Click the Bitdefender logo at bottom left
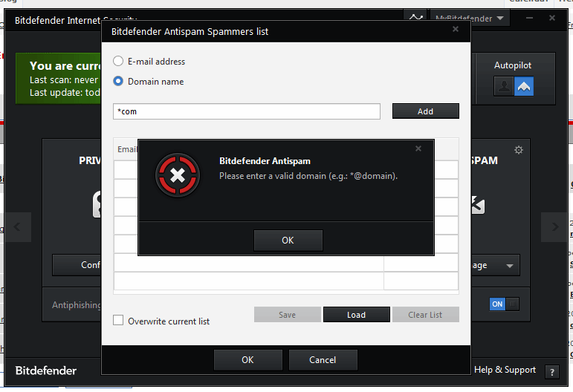Image resolution: width=573 pixels, height=392 pixels. pyautogui.click(x=46, y=370)
